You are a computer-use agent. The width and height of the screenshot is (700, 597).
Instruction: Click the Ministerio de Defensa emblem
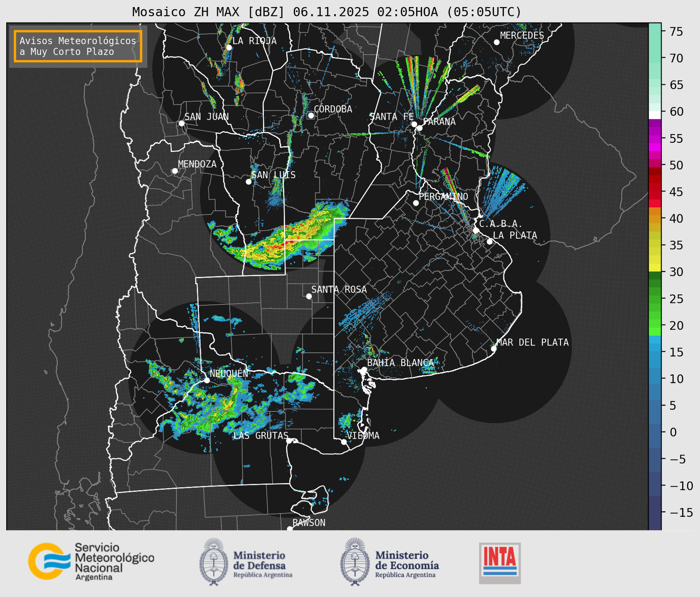214,562
